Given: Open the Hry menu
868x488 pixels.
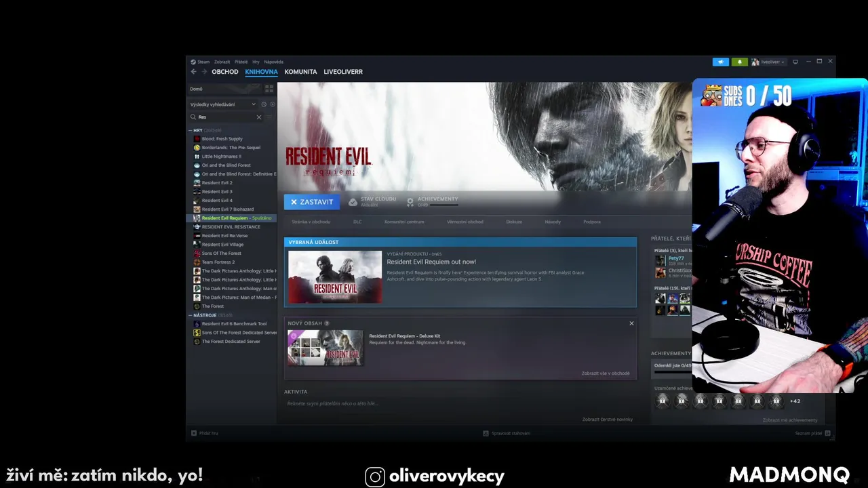Looking at the screenshot, I should coord(256,62).
